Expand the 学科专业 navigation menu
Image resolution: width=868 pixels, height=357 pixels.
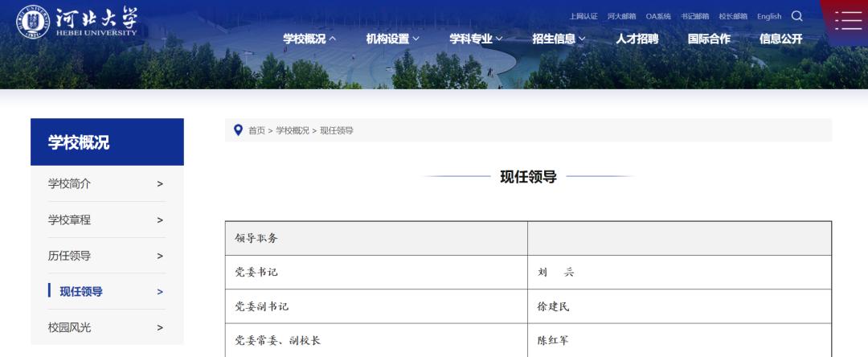click(x=476, y=39)
